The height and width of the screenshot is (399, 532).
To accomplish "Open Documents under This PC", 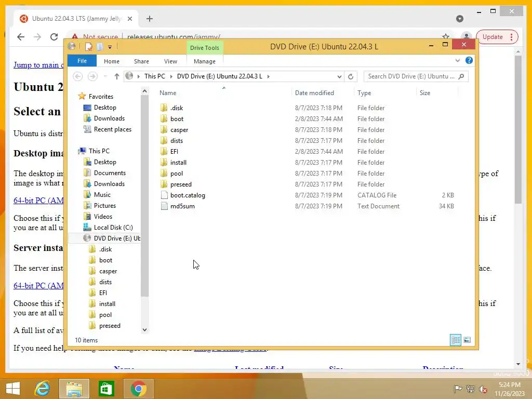I will click(110, 173).
